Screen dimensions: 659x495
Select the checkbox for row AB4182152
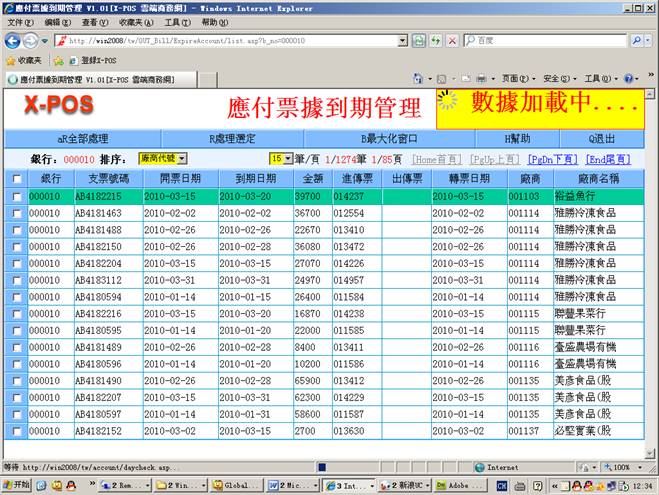15,431
